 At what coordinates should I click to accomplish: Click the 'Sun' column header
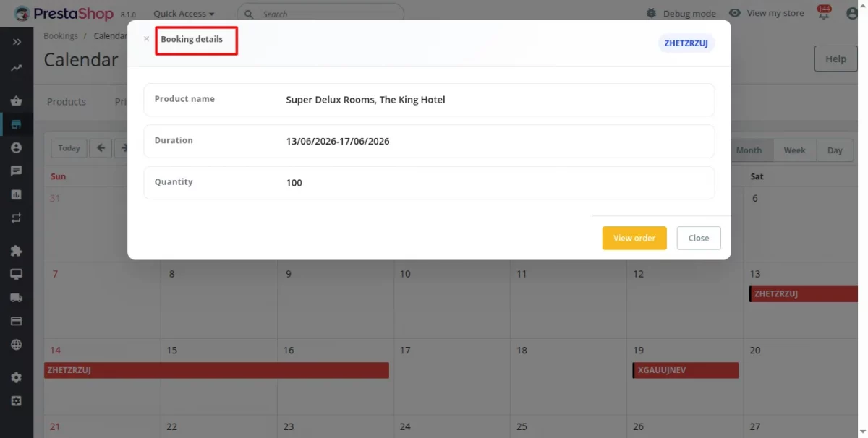tap(58, 176)
